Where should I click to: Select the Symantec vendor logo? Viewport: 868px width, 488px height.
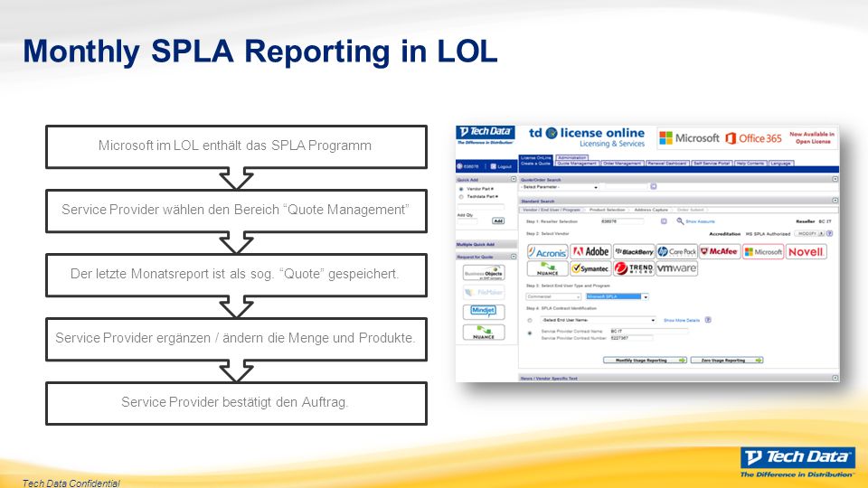click(590, 268)
